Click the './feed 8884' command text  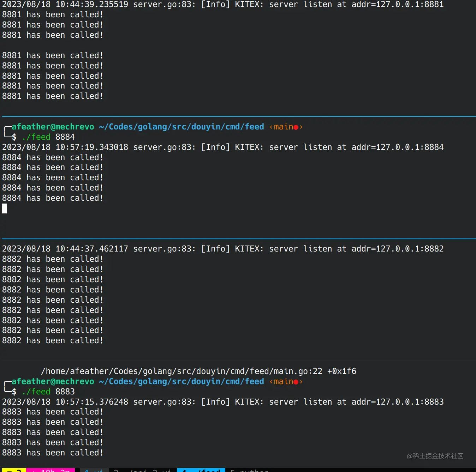48,137
